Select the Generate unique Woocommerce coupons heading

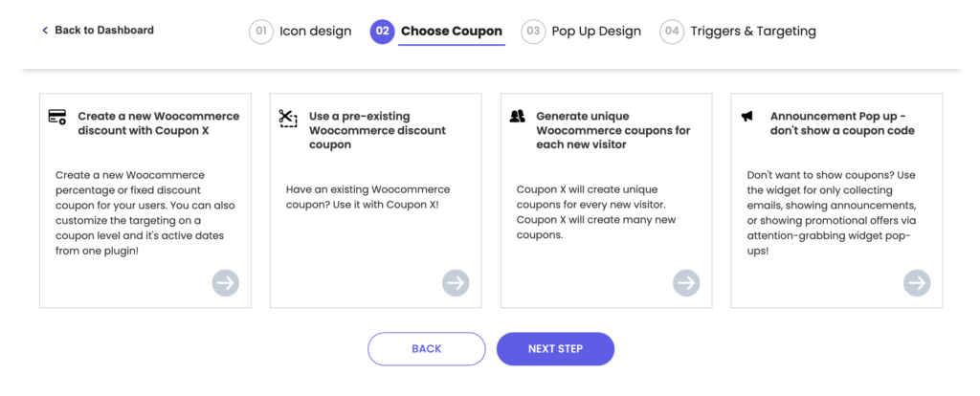[x=612, y=130]
